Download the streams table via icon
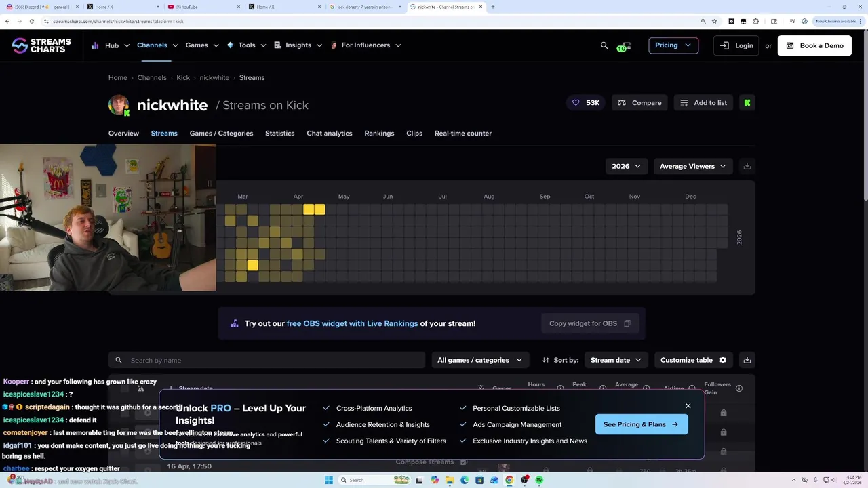This screenshot has height=488, width=868. point(747,360)
